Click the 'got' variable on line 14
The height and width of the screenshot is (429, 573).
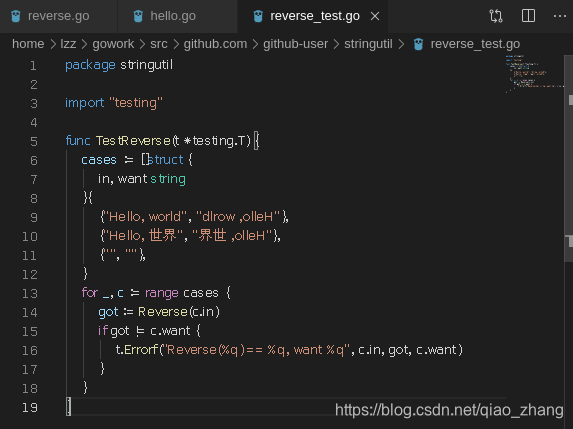[x=108, y=312]
